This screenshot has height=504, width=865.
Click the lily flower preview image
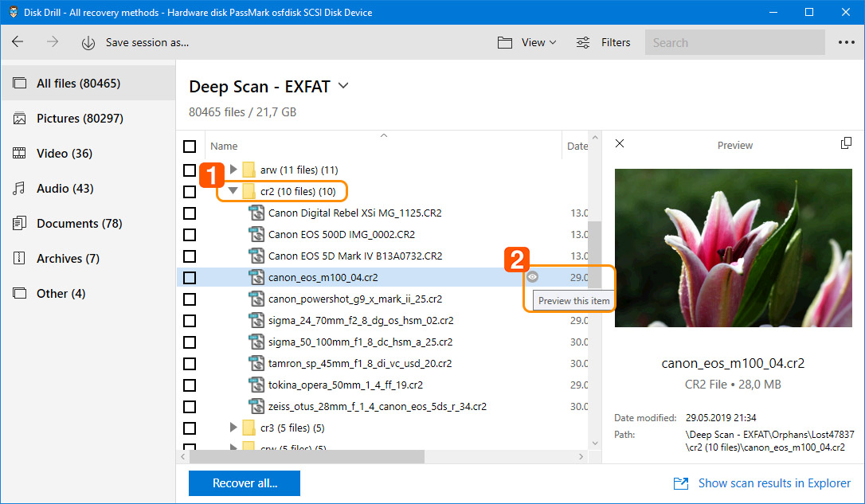coord(733,248)
